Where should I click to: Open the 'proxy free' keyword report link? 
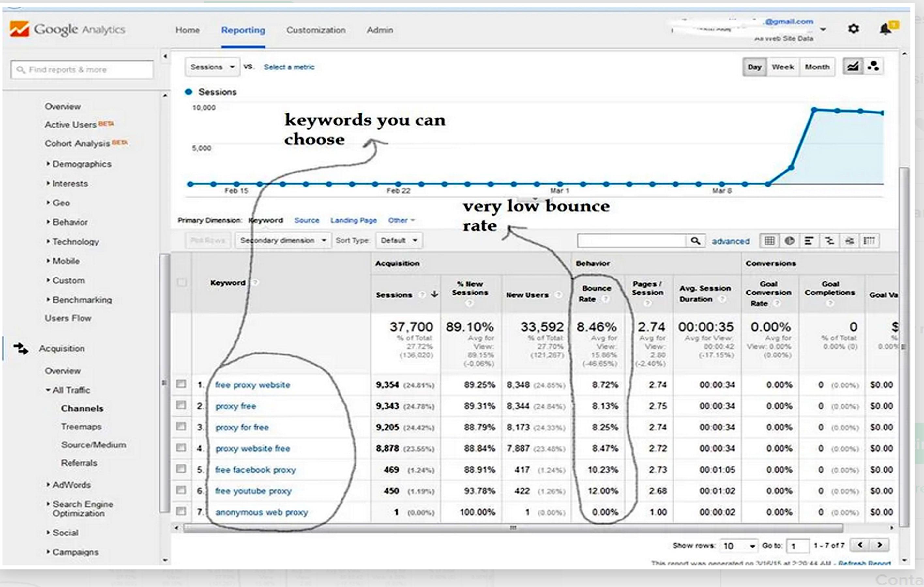(x=236, y=406)
